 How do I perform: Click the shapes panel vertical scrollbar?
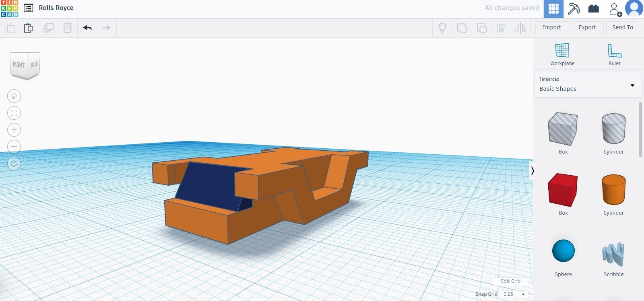(640, 129)
